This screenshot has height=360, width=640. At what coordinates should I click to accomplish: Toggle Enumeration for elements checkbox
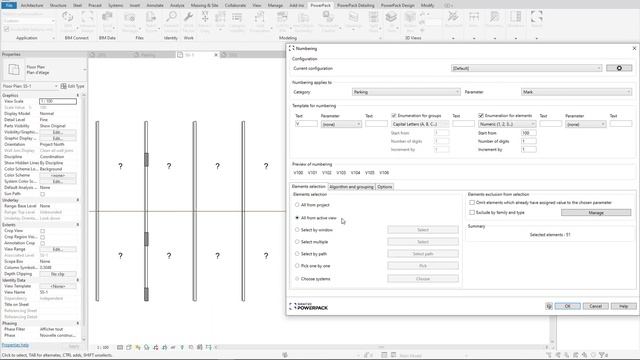[481, 116]
